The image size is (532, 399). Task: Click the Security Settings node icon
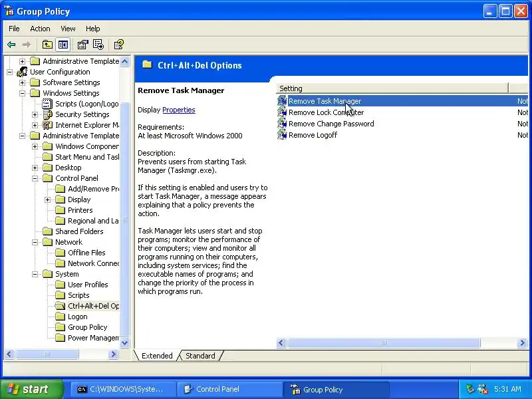coord(47,114)
